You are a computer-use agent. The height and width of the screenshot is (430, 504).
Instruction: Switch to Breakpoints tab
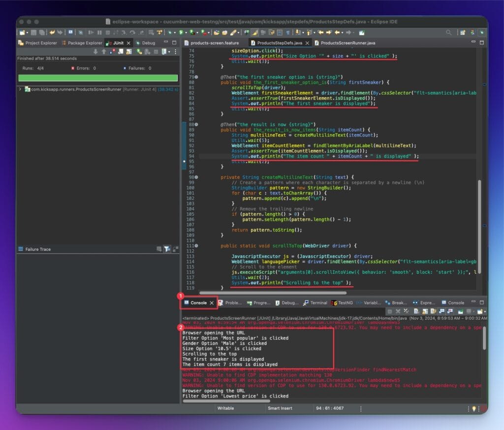pyautogui.click(x=396, y=302)
